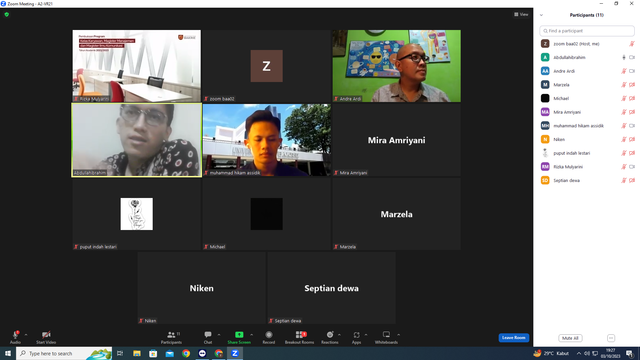Screen dimensions: 640x360
Task: Expand the arrow next to Apps
Action: 366,335
